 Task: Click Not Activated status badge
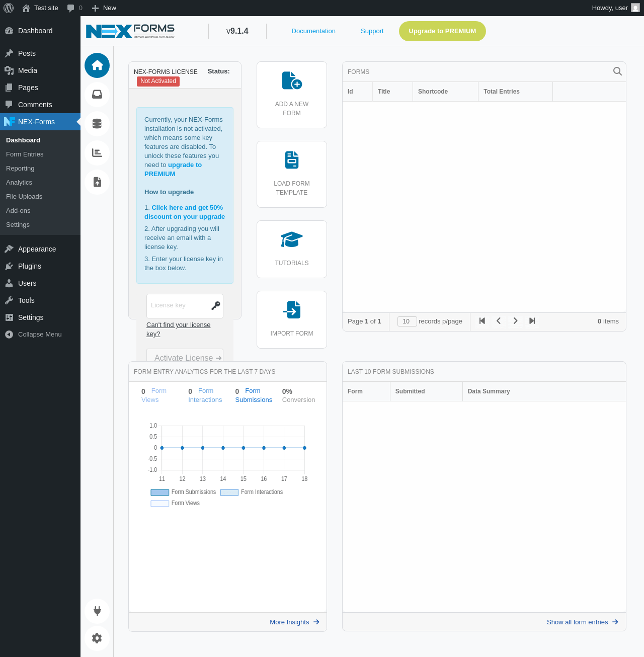[158, 81]
